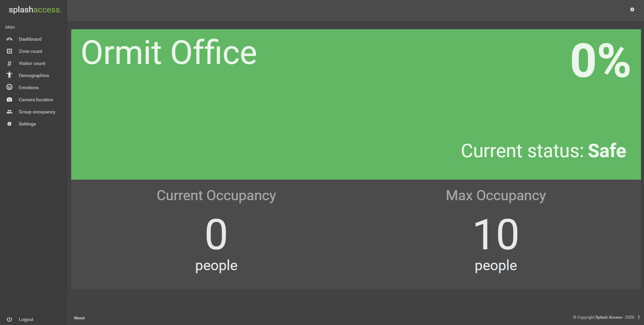Click the Group occupancy people icon
Image resolution: width=644 pixels, height=325 pixels.
coord(9,112)
